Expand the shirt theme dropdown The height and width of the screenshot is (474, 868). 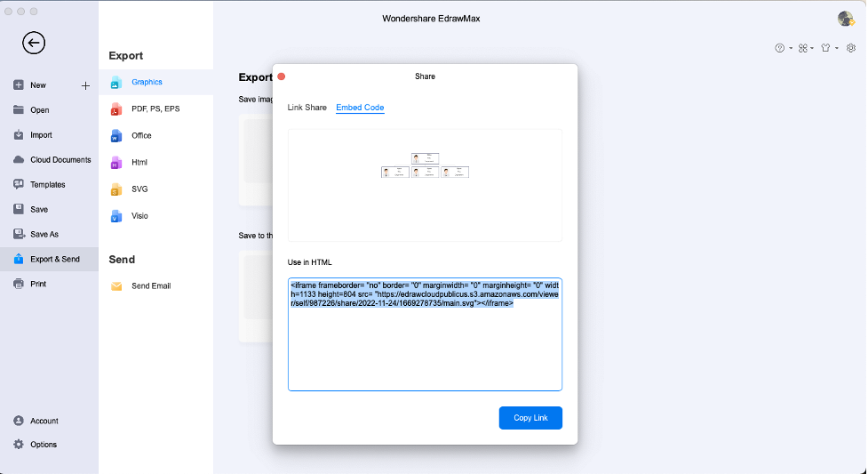tap(829, 48)
